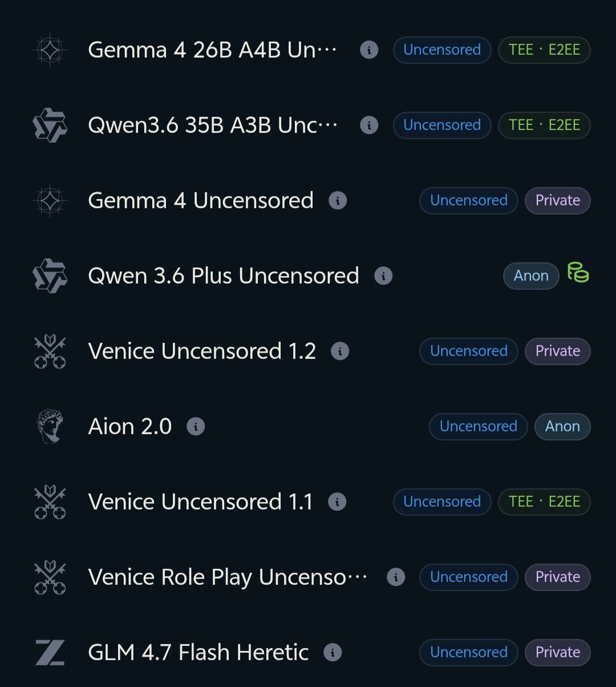616x687 pixels.
Task: Click the Aion statue head logo
Action: (x=50, y=427)
